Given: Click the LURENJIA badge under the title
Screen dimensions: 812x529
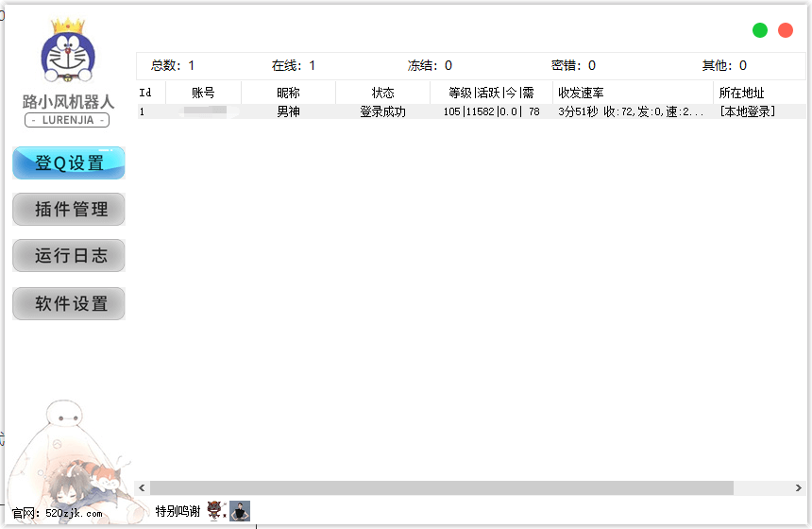Looking at the screenshot, I should [x=67, y=120].
